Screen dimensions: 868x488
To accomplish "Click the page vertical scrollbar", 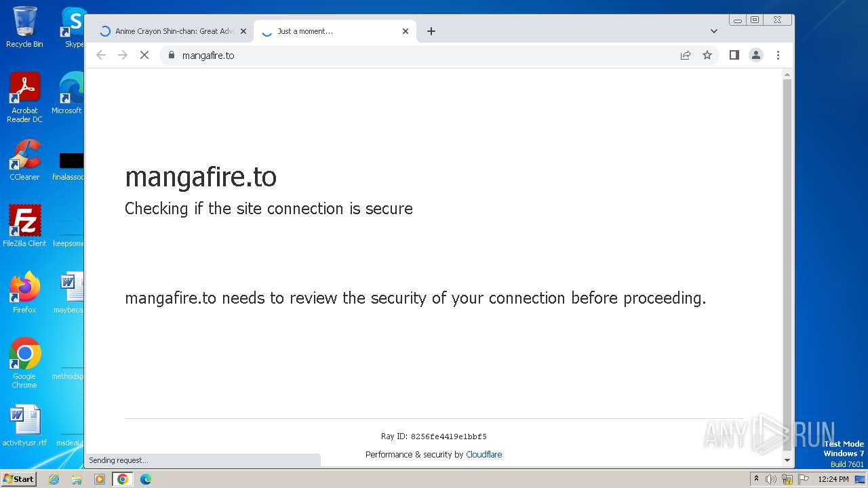I will [787, 264].
